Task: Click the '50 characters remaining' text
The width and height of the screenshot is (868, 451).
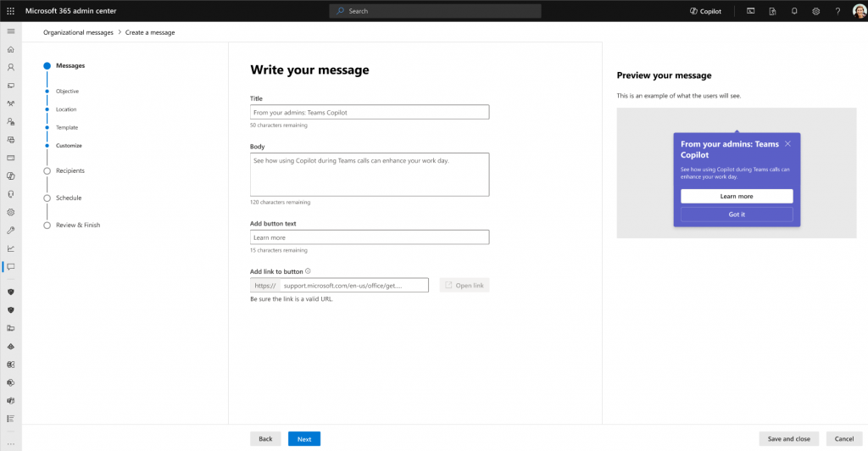Action: [x=278, y=125]
